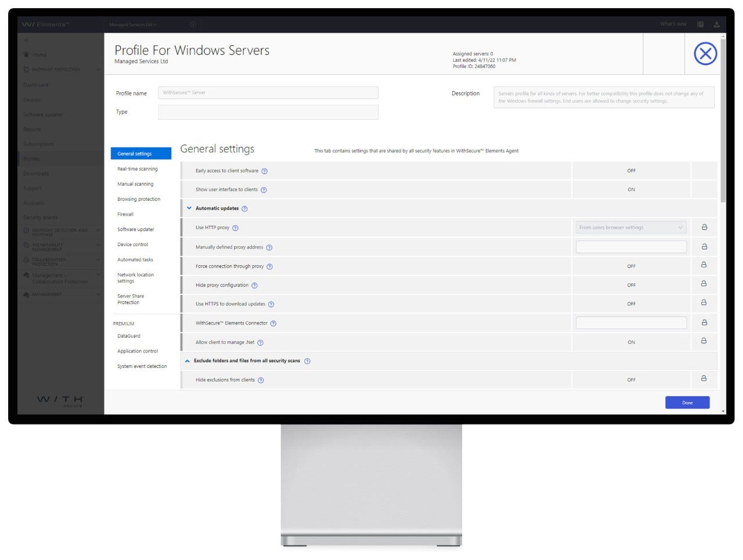Open user account menu in top bar
Image resolution: width=743 pixels, height=560 pixels.
(x=716, y=24)
